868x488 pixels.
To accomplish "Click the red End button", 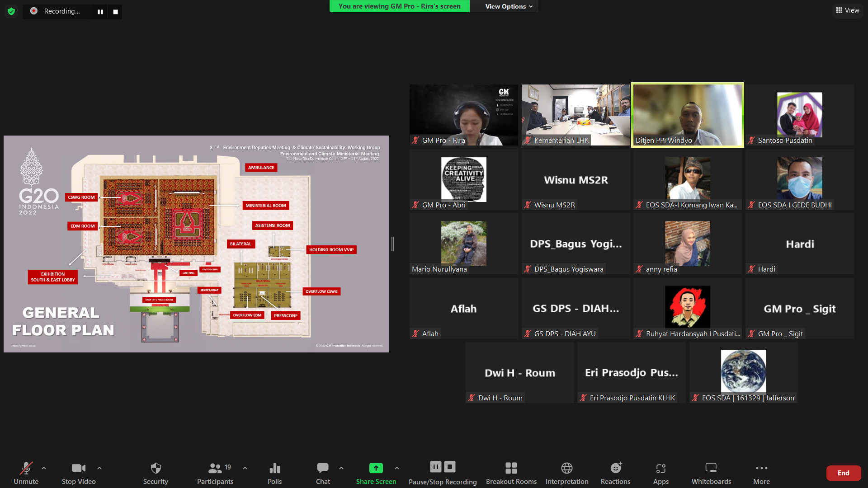I will pyautogui.click(x=843, y=473).
